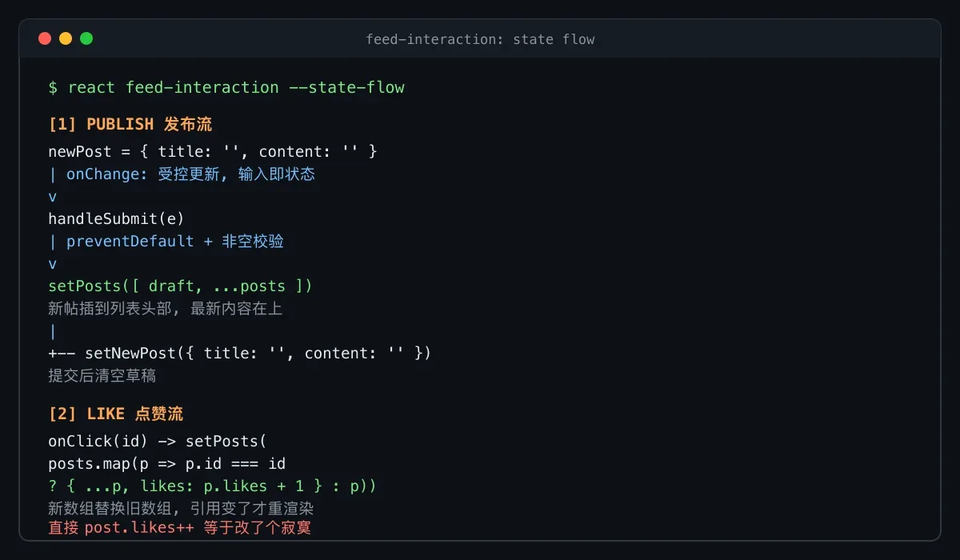The width and height of the screenshot is (960, 560).
Task: Click the 'onChange: 受控更新' comment line
Action: point(182,174)
